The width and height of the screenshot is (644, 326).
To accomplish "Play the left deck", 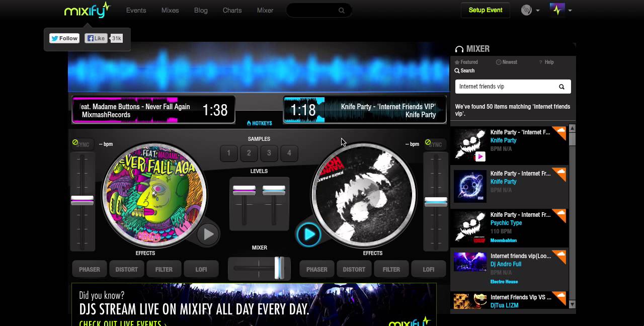I will coord(208,234).
